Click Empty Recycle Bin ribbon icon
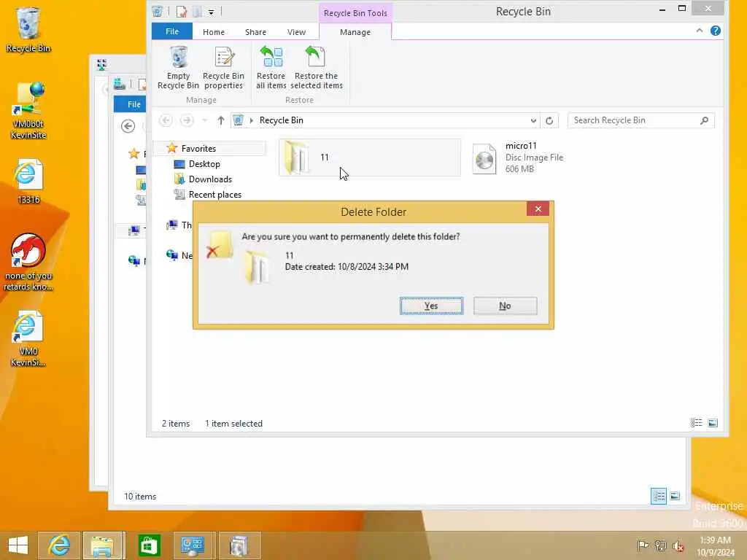Image resolution: width=747 pixels, height=560 pixels. point(178,68)
